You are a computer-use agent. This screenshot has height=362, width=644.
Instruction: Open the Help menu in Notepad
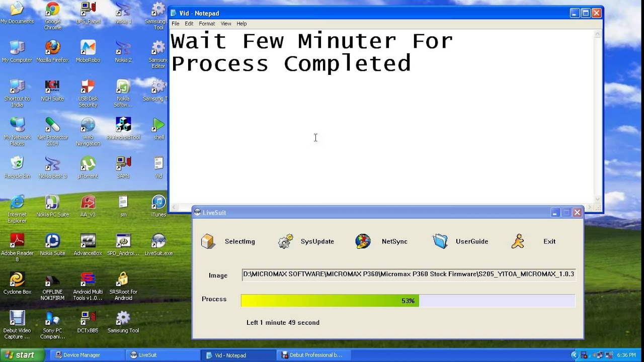coord(242,24)
